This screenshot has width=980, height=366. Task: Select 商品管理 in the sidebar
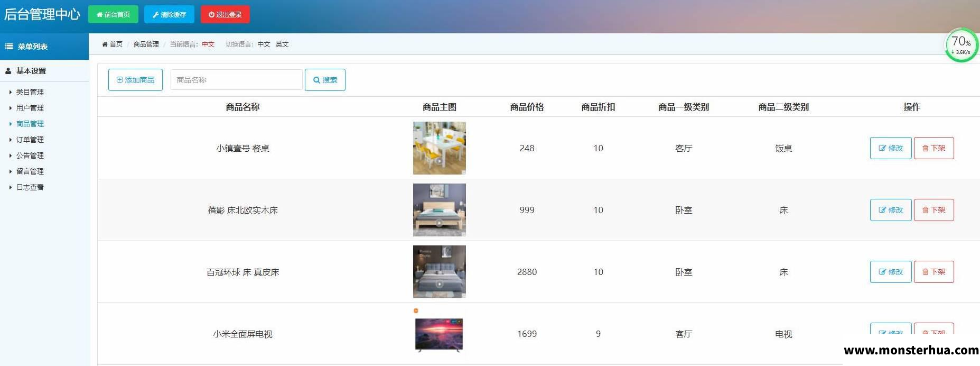click(x=30, y=124)
